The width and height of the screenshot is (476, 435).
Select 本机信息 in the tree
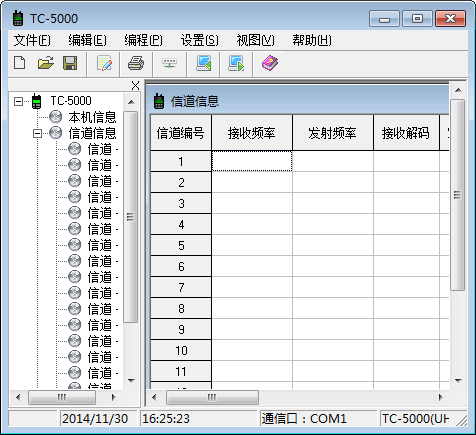tap(92, 117)
